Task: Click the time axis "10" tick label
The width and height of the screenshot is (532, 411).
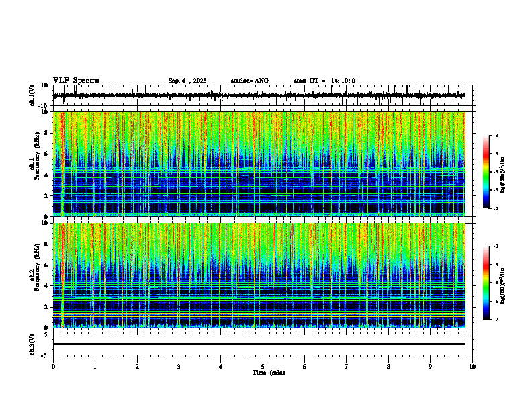Action: coord(472,367)
